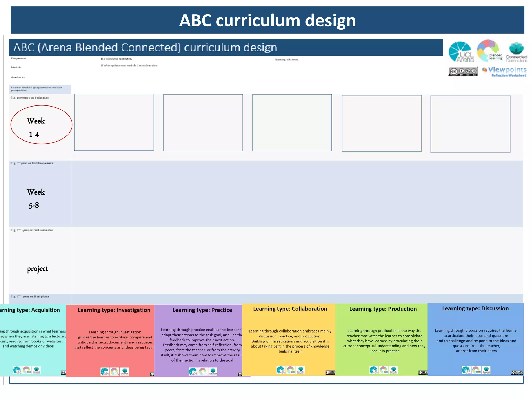Click the UCL Arena icon on the Discussion card
The height and width of the screenshot is (399, 532).
[466, 370]
